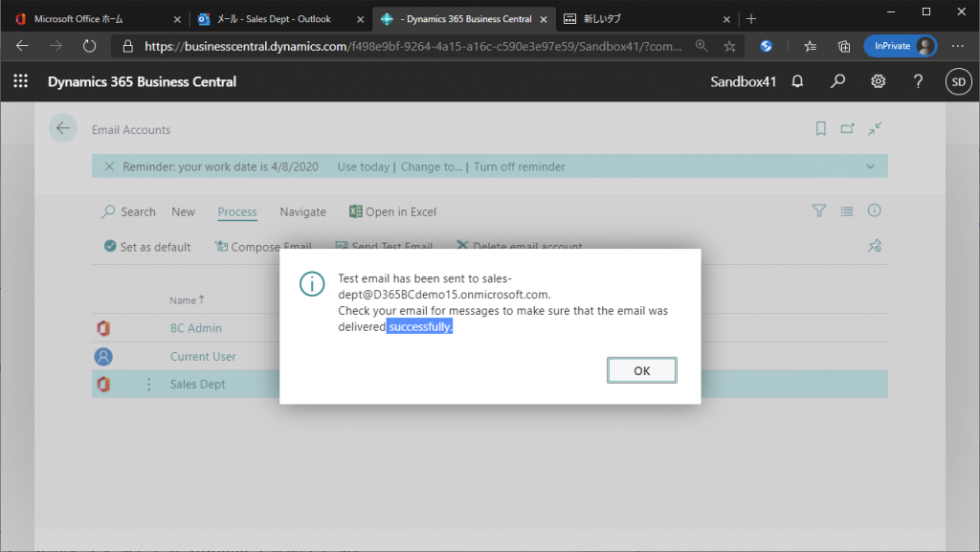The image size is (980, 552).
Task: Dismiss the work date reminder with the X
Action: (x=109, y=166)
